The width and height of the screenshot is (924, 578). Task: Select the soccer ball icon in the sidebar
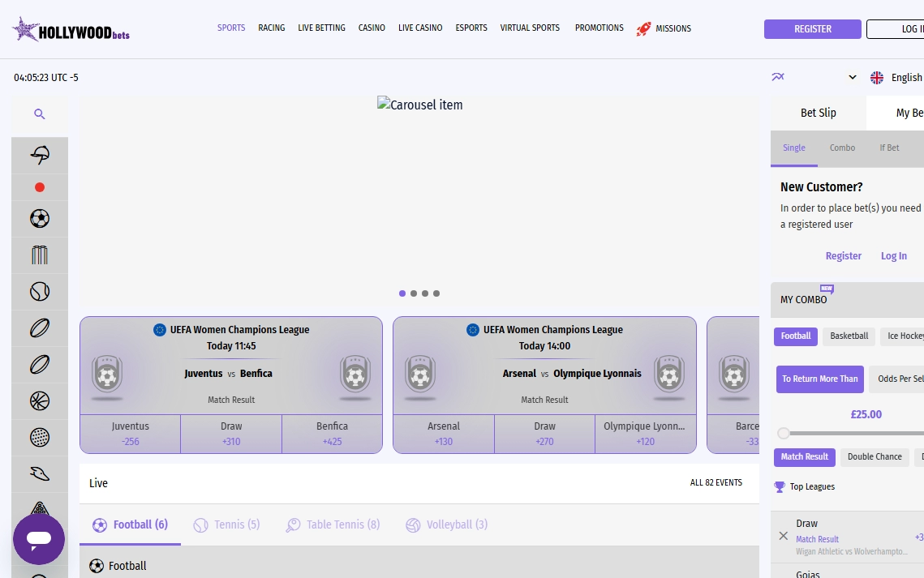click(40, 219)
